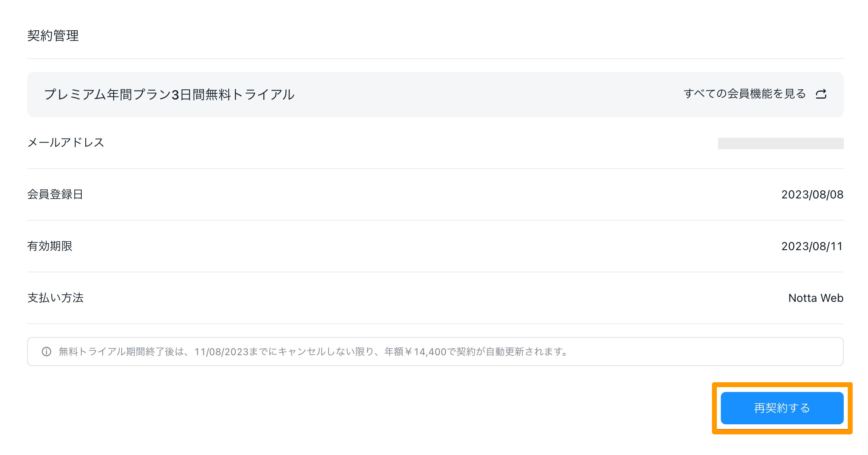Viewport: 868px width, 455px height.
Task: Click the gray plan banner background
Action: tap(485, 95)
